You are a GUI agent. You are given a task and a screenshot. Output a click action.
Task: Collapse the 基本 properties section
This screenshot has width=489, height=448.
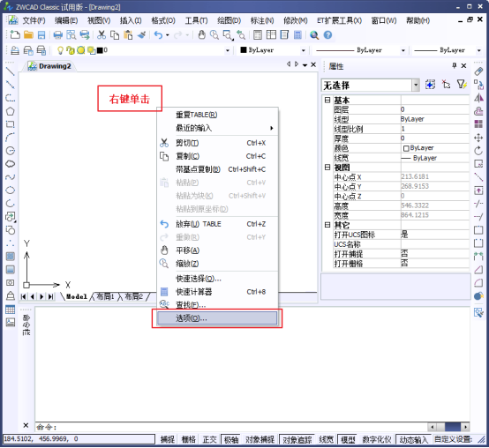tap(327, 100)
